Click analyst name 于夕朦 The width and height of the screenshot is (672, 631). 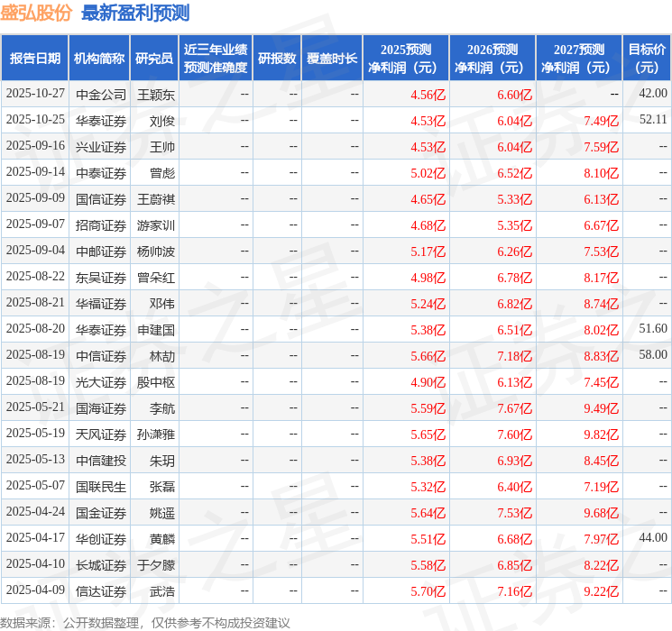click(x=155, y=565)
